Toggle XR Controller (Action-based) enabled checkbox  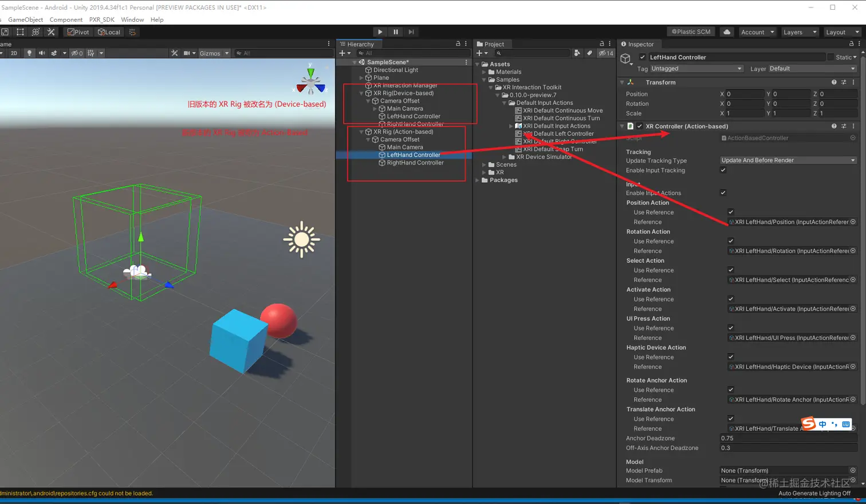point(639,126)
